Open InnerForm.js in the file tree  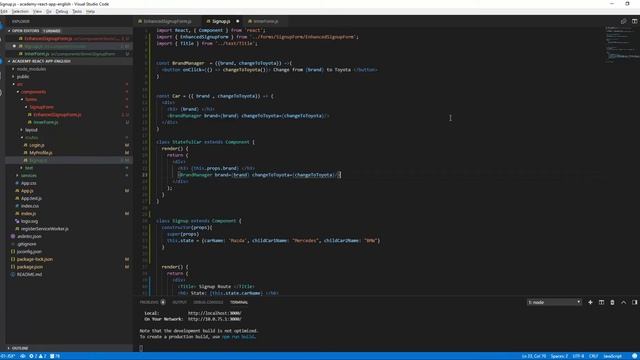tap(45, 122)
